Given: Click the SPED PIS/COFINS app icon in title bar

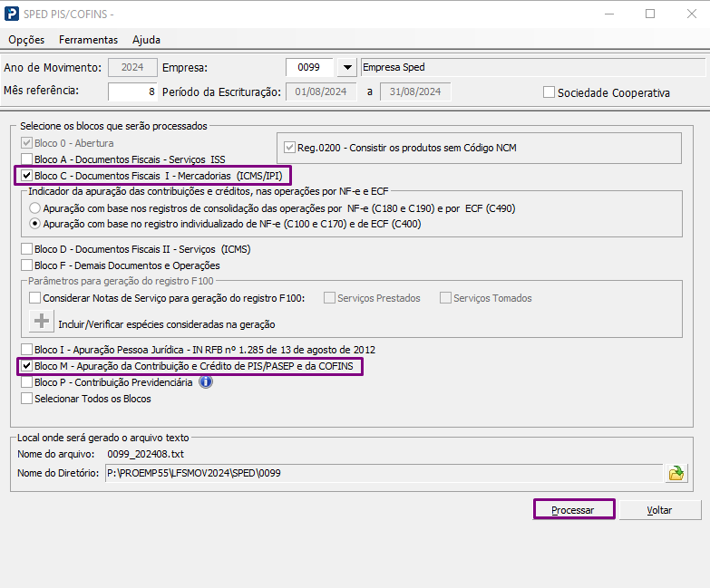Looking at the screenshot, I should pyautogui.click(x=13, y=14).
